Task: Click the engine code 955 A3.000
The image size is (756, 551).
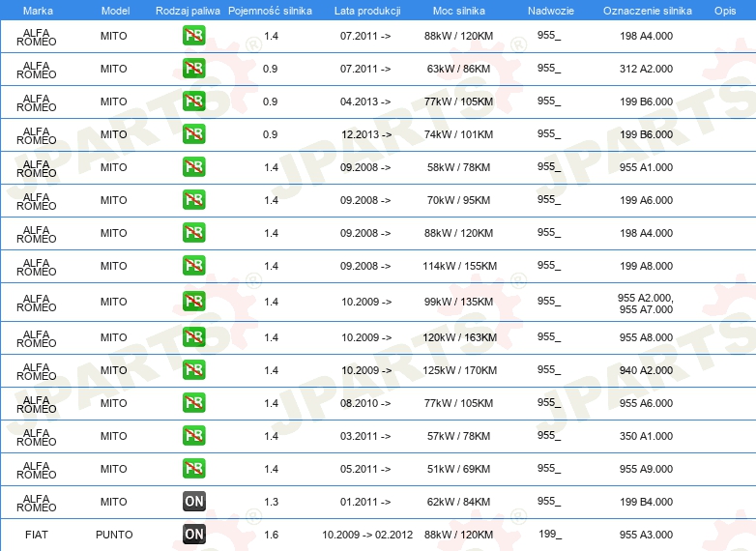Action: coord(646,535)
